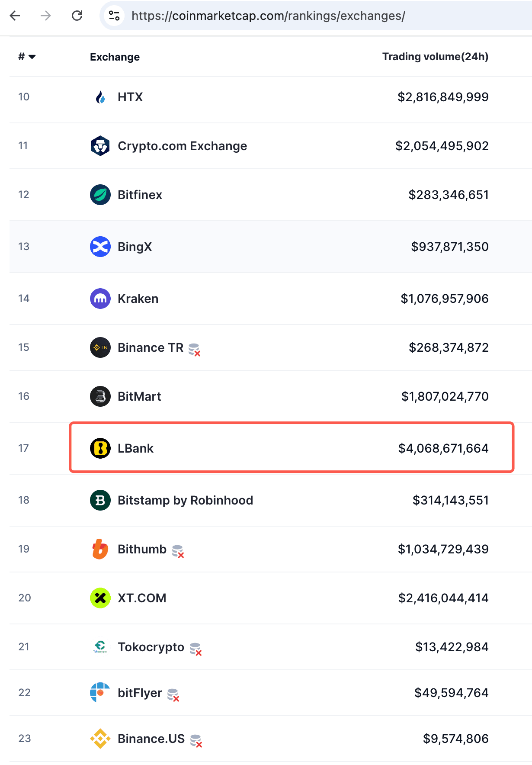Click the Bitfinex green leaf logo

pos(100,195)
